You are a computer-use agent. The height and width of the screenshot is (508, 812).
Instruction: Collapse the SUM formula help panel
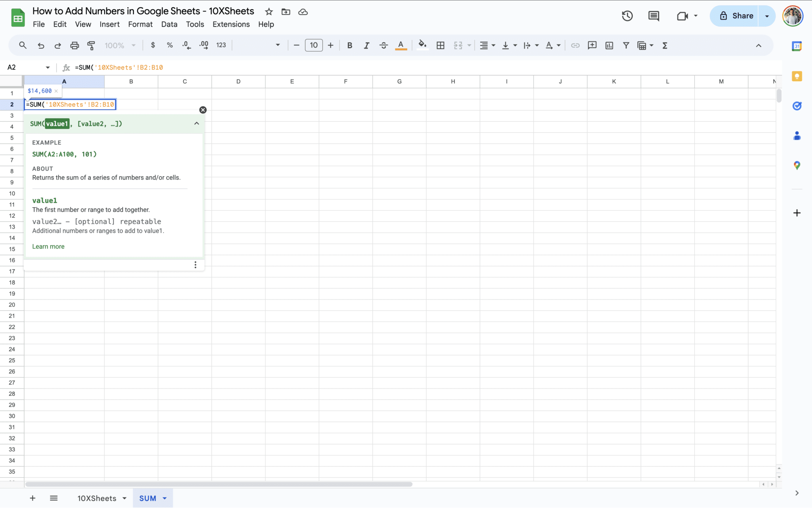coord(197,123)
